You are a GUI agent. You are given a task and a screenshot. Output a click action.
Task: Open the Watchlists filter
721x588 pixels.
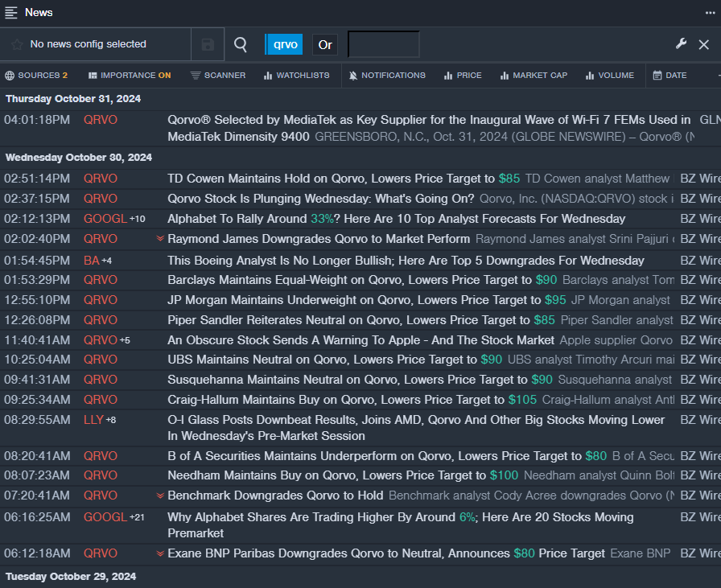tap(296, 76)
